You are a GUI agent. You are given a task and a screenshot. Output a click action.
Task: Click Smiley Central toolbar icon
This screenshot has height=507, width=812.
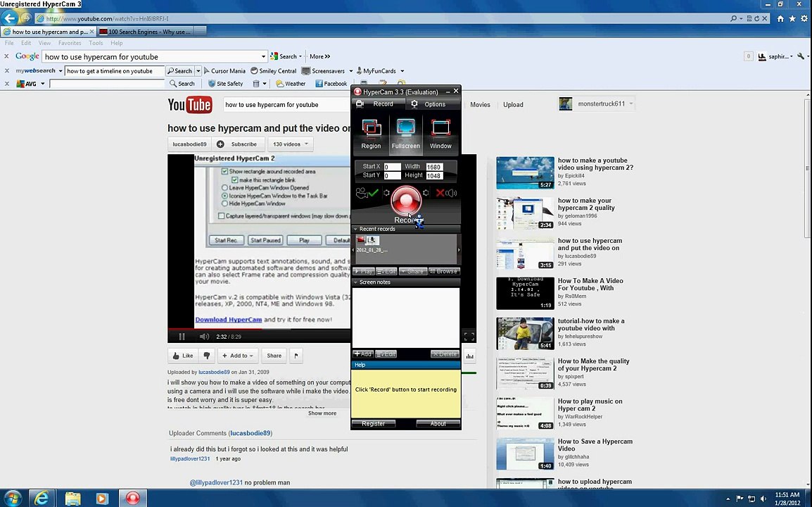coord(274,71)
